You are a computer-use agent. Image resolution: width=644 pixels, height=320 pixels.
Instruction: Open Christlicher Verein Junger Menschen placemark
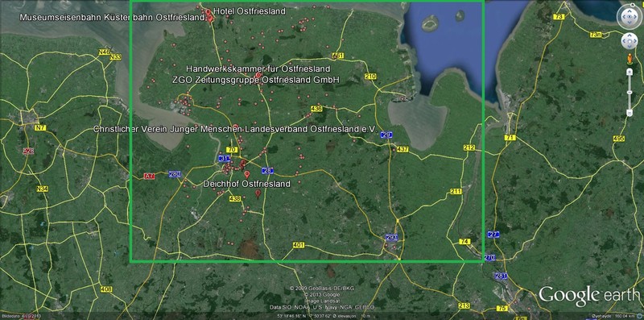[x=235, y=129]
